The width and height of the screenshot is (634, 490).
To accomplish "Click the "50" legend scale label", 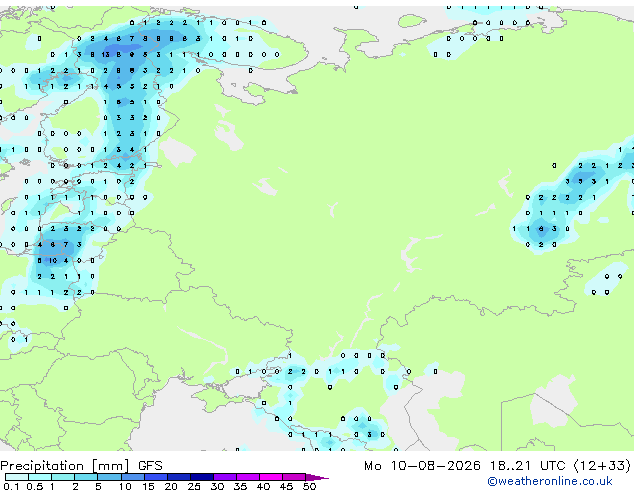I will [309, 486].
